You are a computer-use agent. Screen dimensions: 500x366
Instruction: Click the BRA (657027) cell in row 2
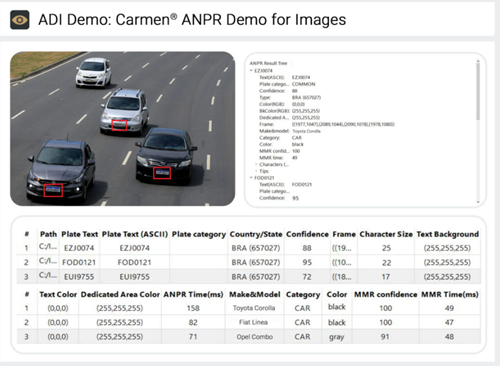click(x=256, y=263)
